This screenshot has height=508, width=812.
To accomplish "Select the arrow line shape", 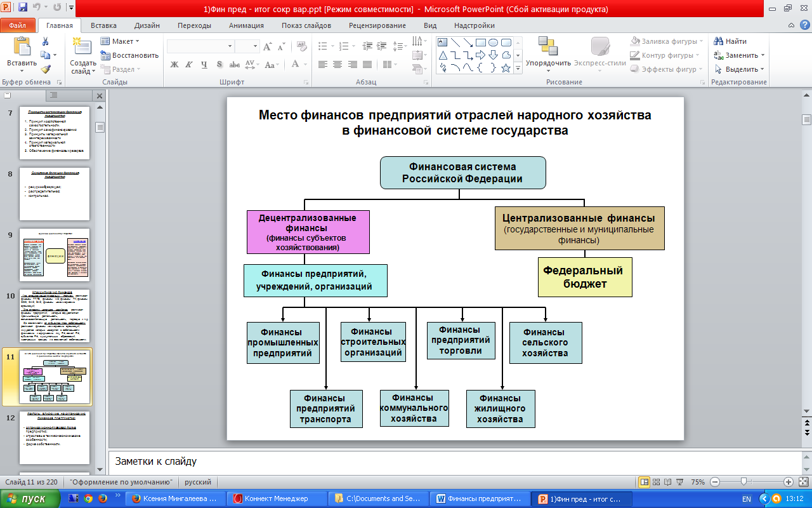I will 468,43.
